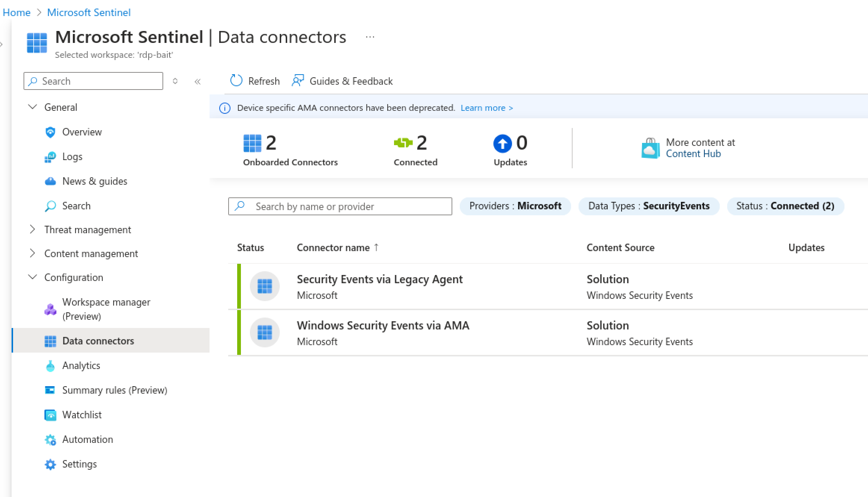Open Analytics page
868x497 pixels.
pos(81,366)
